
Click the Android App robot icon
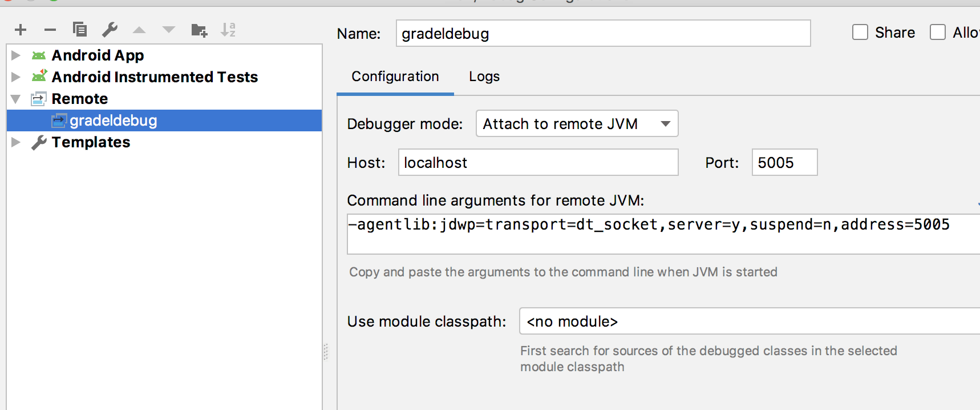[39, 55]
